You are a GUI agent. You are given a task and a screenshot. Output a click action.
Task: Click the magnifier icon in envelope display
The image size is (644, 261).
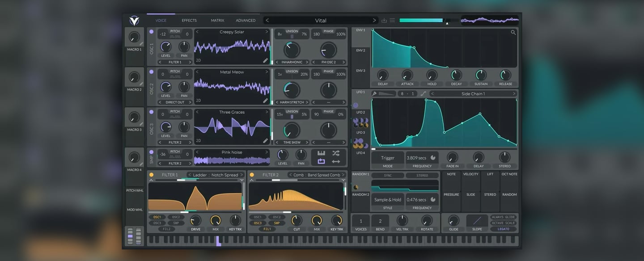point(513,32)
